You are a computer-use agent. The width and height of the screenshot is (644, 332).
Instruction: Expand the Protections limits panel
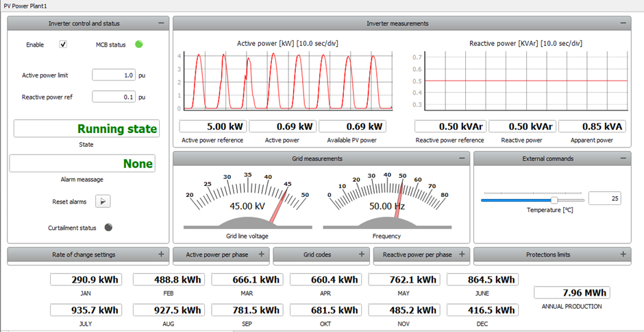tap(623, 254)
